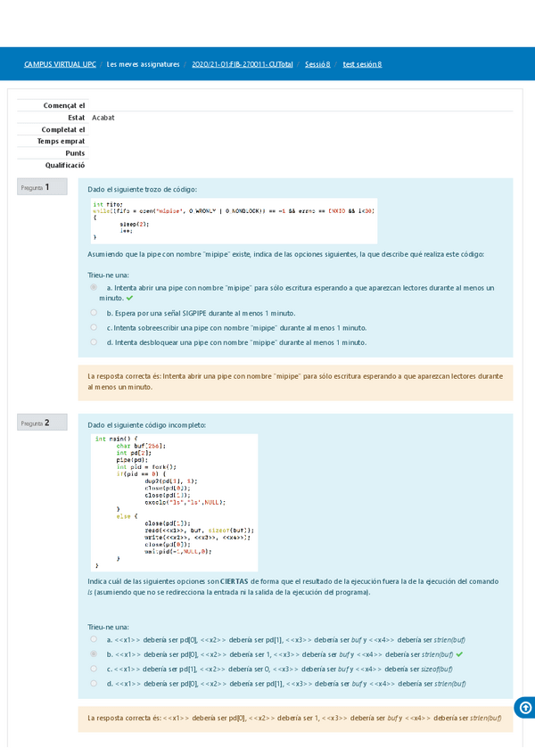This screenshot has width=535, height=756.
Task: Click the Pregunta 1 question badge
Action: 41,187
